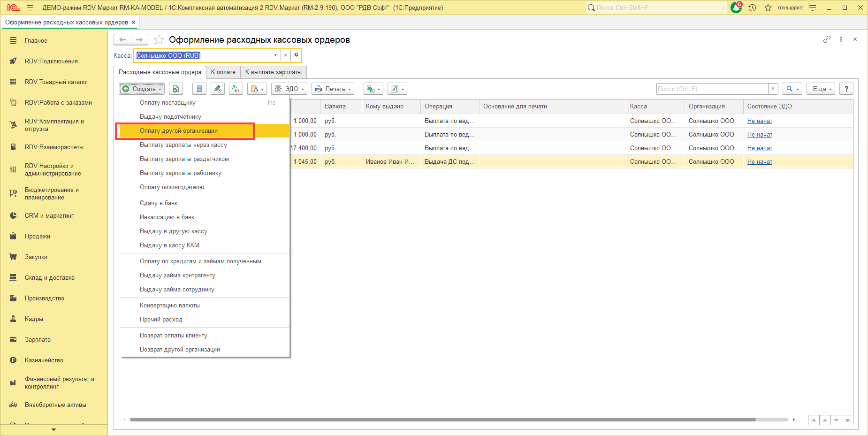This screenshot has width=868, height=436.
Task: Open К выплате зарплаты tab
Action: tap(274, 72)
